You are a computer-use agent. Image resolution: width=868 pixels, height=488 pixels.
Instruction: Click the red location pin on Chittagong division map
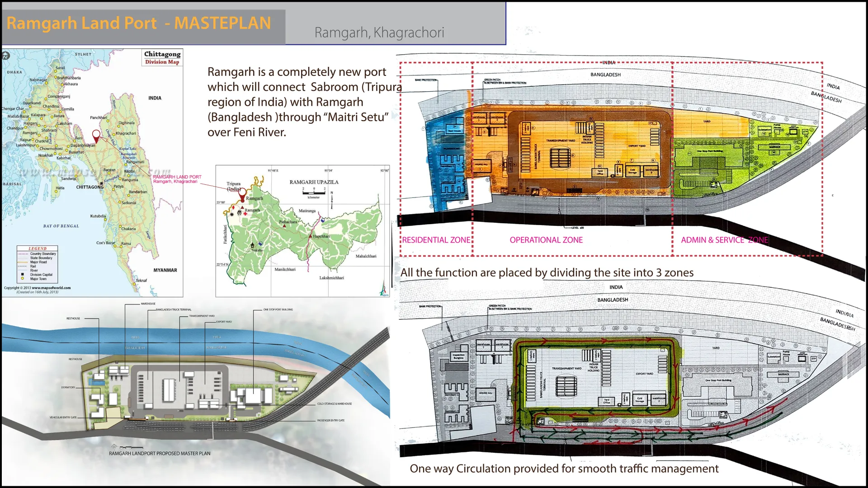pos(96,136)
